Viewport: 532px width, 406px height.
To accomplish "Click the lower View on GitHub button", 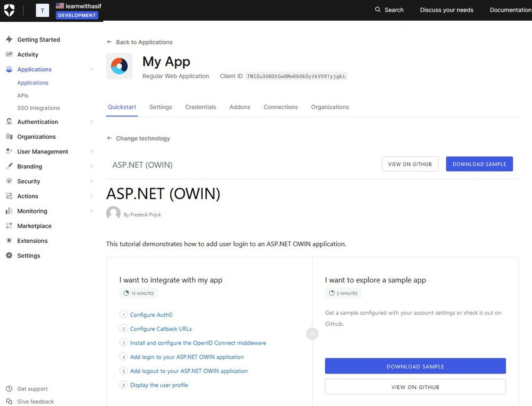I will click(x=416, y=387).
